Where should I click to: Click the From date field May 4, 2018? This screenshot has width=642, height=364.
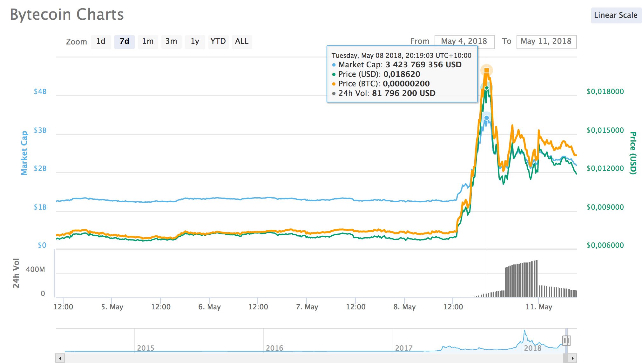[x=464, y=42]
